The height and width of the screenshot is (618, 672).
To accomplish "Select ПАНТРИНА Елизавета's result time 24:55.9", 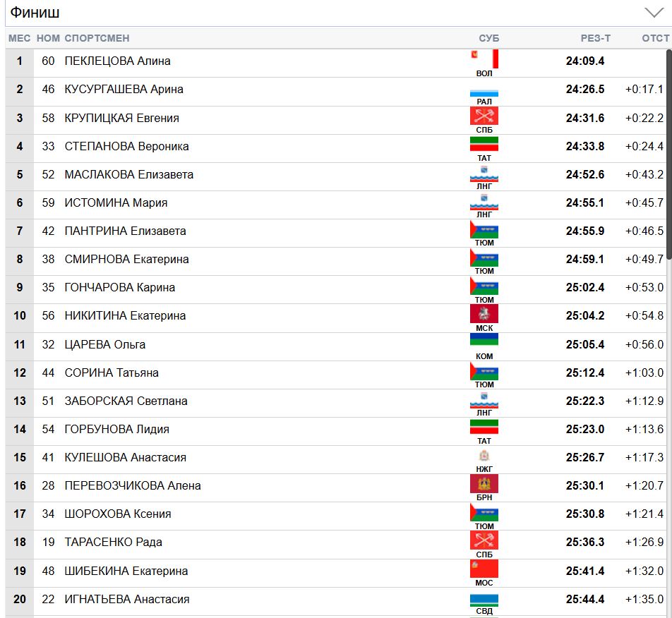I will (x=585, y=231).
